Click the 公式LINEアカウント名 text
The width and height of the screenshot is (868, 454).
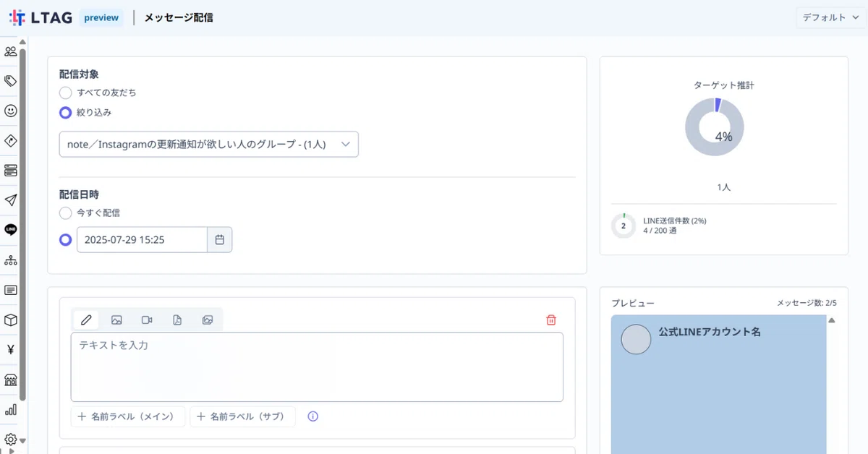(710, 332)
